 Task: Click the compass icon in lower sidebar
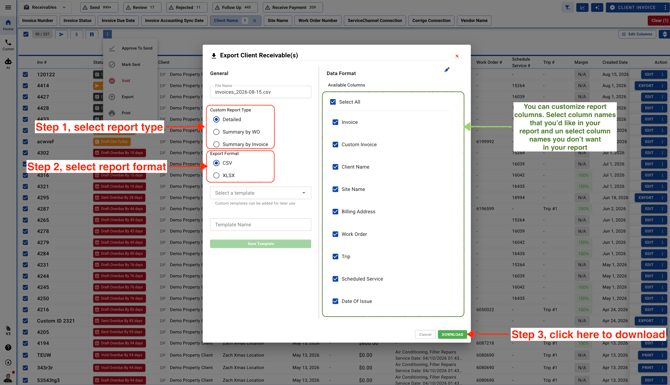click(8, 362)
